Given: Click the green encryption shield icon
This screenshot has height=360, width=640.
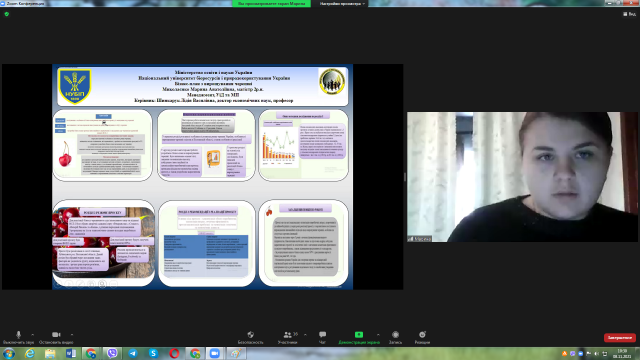Looking at the screenshot, I should (x=7, y=14).
